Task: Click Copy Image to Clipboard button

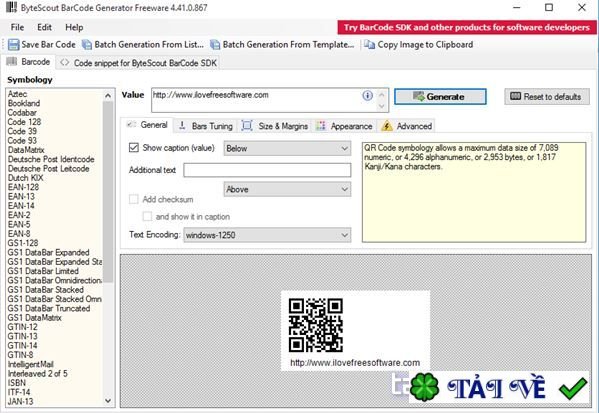Action: pyautogui.click(x=419, y=45)
